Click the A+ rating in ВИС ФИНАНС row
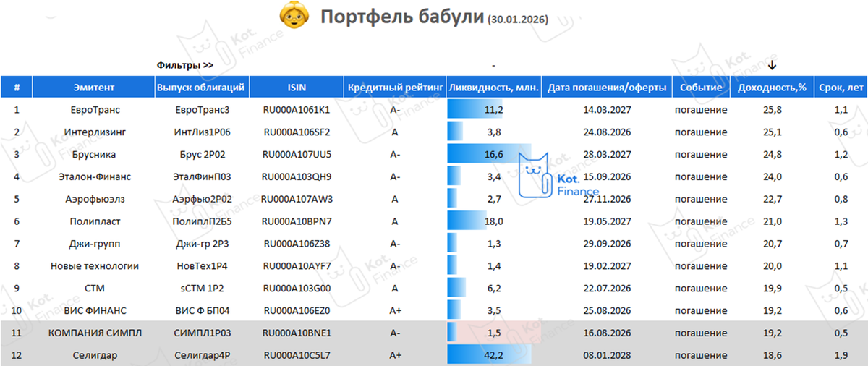 (x=394, y=310)
